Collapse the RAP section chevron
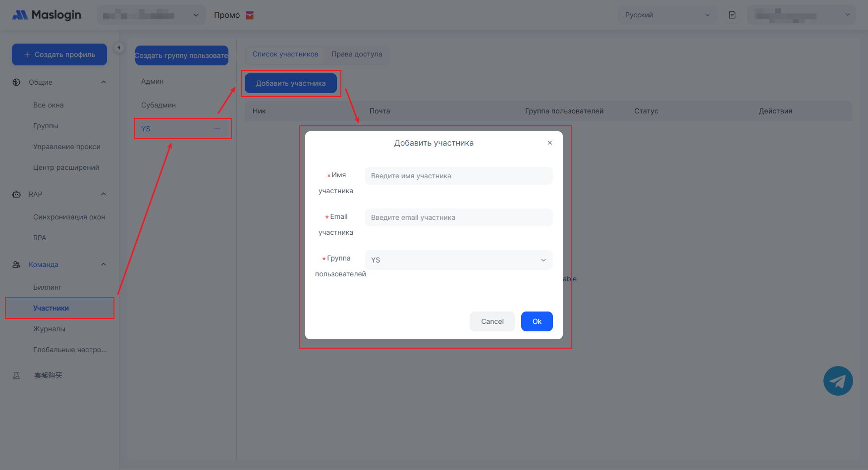Image resolution: width=868 pixels, height=470 pixels. click(x=104, y=194)
